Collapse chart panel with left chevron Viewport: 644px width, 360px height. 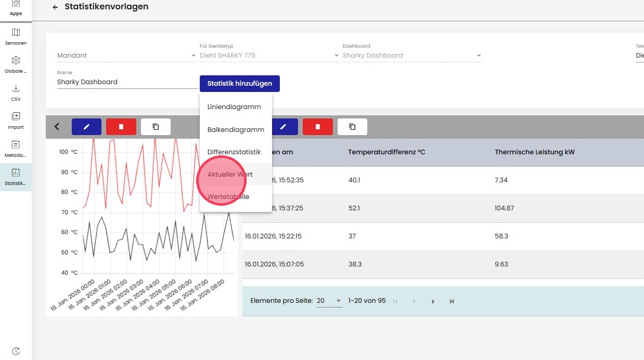point(57,127)
